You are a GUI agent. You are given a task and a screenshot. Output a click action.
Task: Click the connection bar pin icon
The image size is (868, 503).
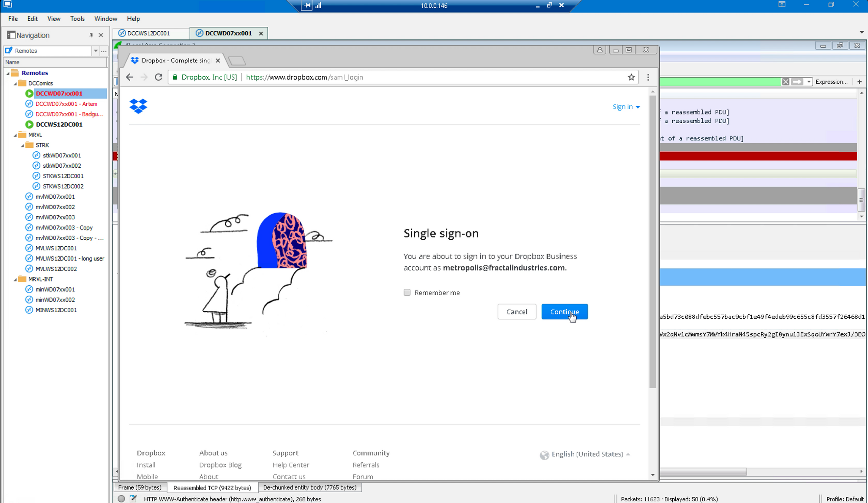[x=307, y=5]
